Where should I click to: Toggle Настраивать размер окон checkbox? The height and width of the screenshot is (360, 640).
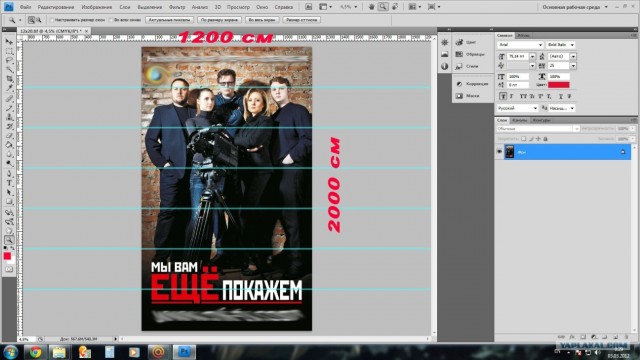pyautogui.click(x=52, y=20)
